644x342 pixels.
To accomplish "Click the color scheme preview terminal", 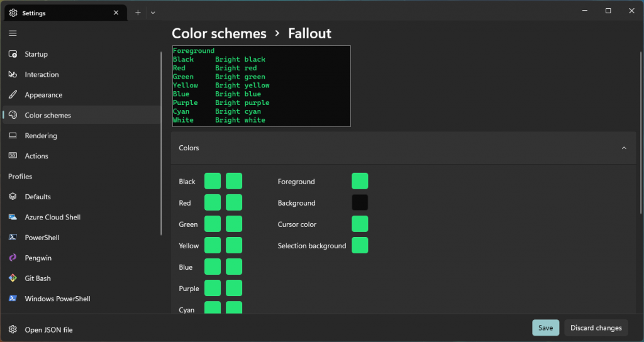I will point(261,85).
